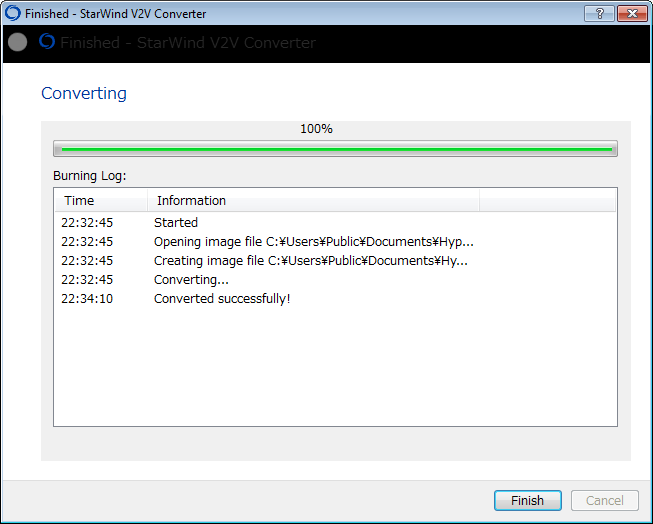The width and height of the screenshot is (653, 524).
Task: Select the "Started" log entry
Action: coord(176,223)
